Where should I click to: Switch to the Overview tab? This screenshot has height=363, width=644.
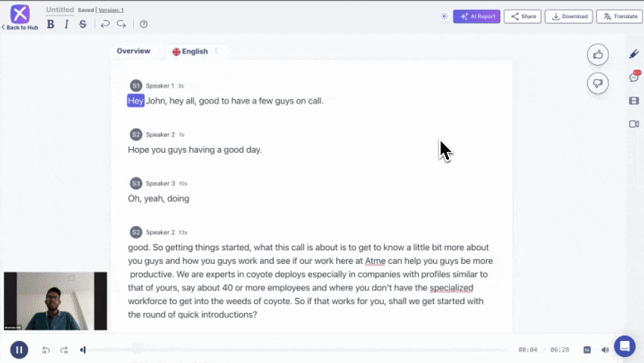click(134, 51)
